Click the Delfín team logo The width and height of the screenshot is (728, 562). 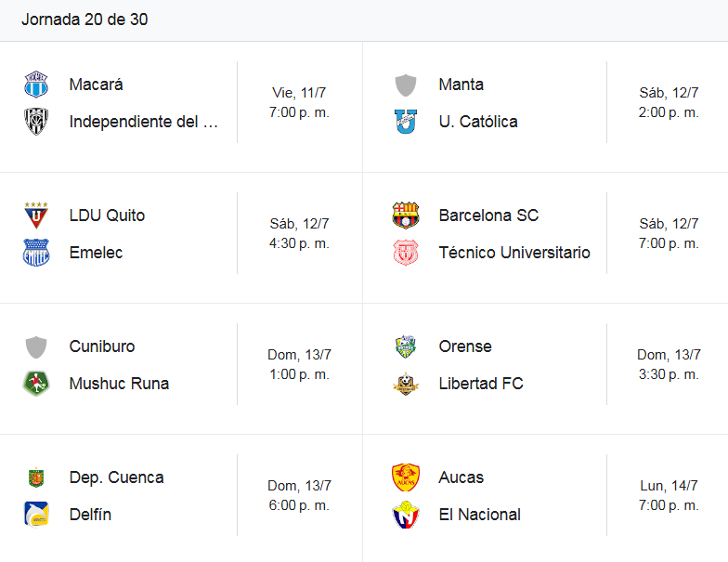point(36,515)
